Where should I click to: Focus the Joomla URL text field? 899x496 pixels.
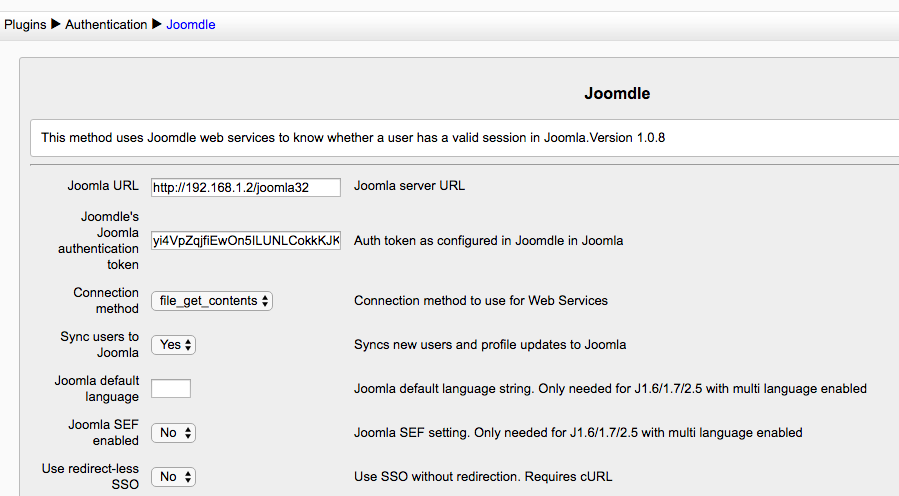[x=245, y=187]
